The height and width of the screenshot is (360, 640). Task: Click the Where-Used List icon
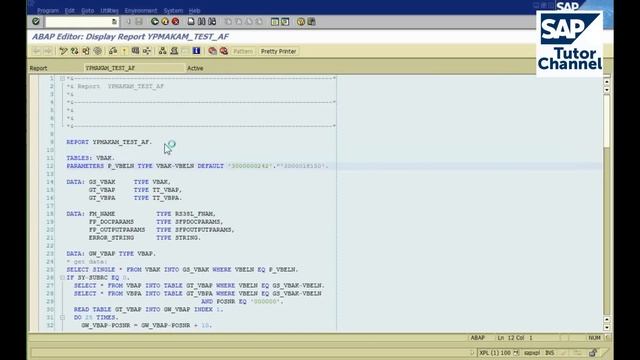[147, 51]
